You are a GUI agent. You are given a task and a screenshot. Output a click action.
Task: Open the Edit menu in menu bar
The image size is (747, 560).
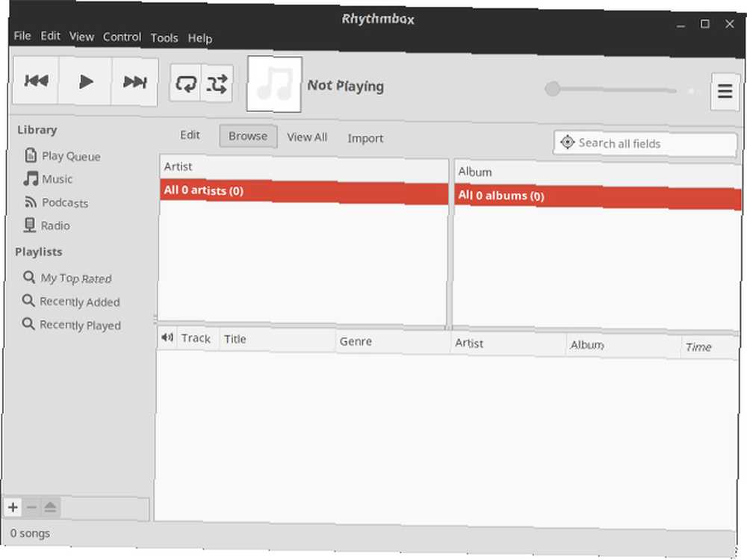click(50, 36)
